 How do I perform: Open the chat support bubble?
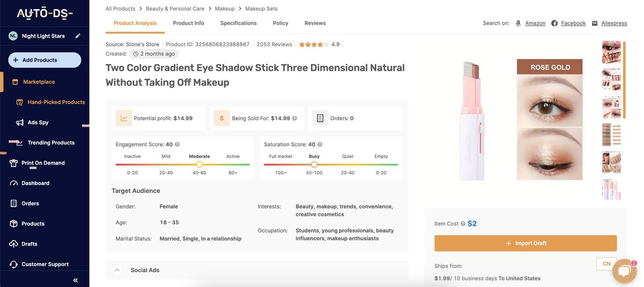(x=624, y=271)
